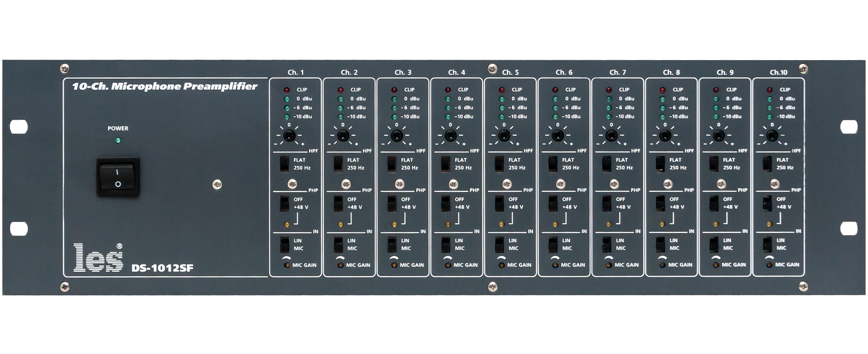Click the 10-Ch. Microphone Preamplifier title

[x=165, y=86]
